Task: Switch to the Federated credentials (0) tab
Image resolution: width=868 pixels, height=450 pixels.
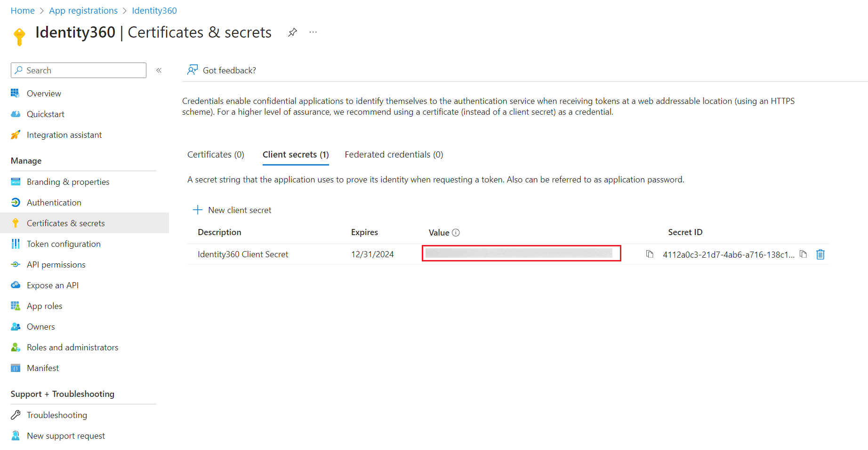Action: 394,154
